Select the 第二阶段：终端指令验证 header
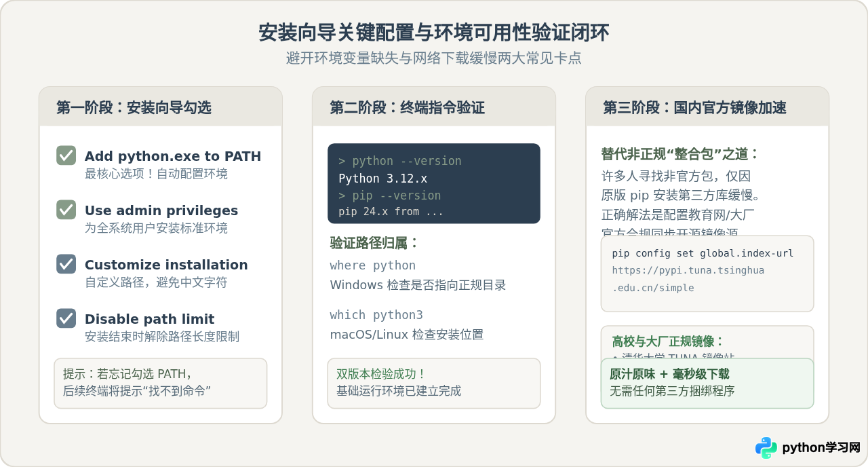The image size is (868, 467). 407,107
